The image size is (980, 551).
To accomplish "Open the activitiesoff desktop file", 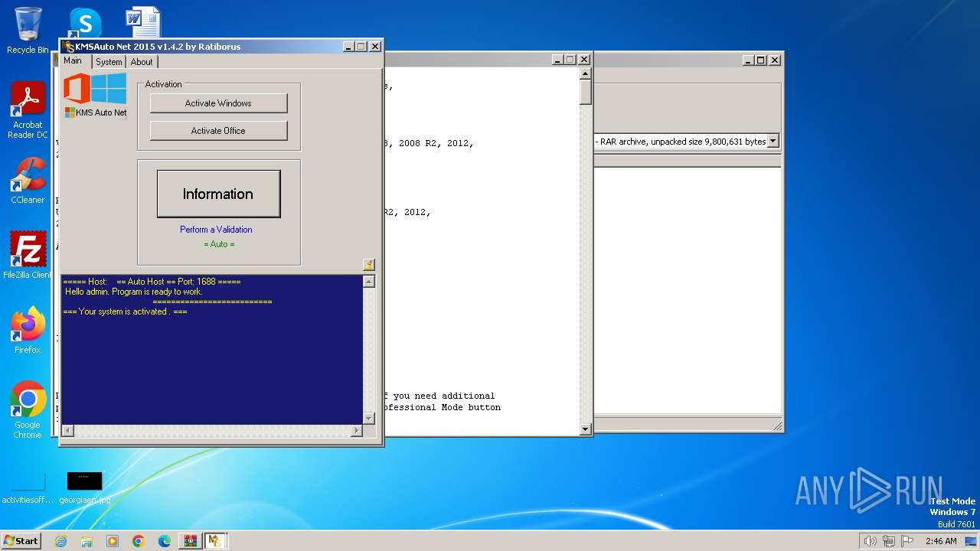I will pos(28,488).
